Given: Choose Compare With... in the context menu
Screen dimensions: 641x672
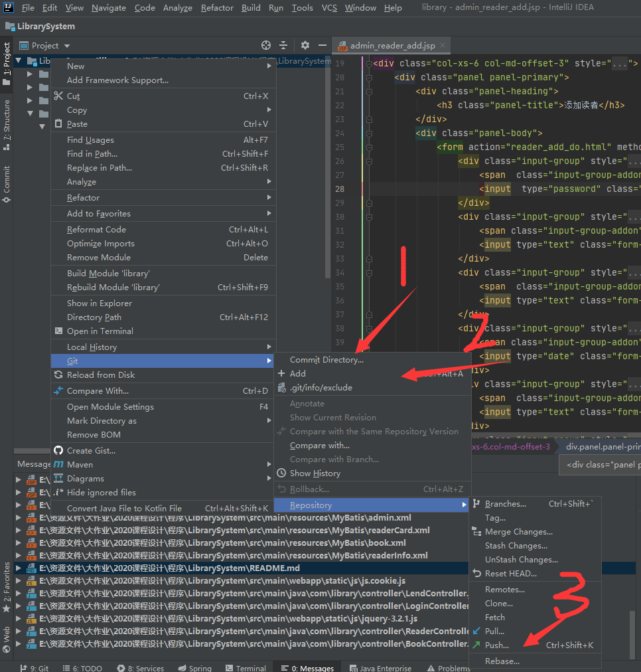Looking at the screenshot, I should 163,391.
